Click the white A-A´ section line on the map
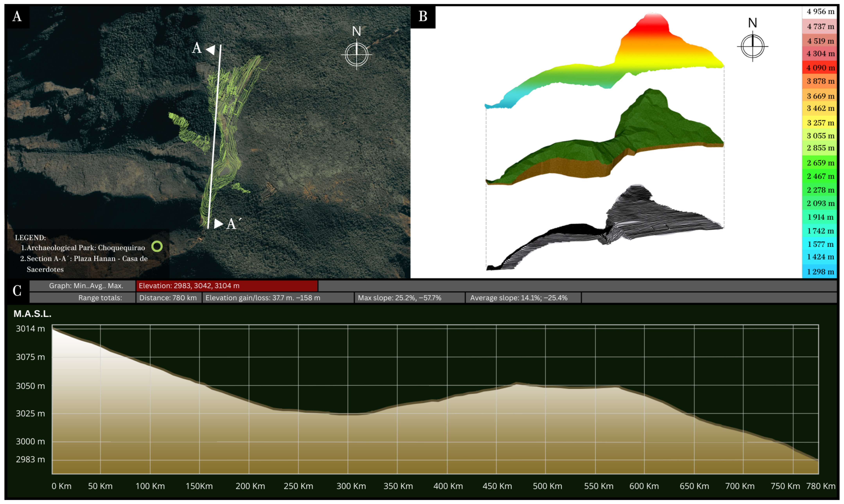Viewport: 844px width, 504px height. click(214, 137)
